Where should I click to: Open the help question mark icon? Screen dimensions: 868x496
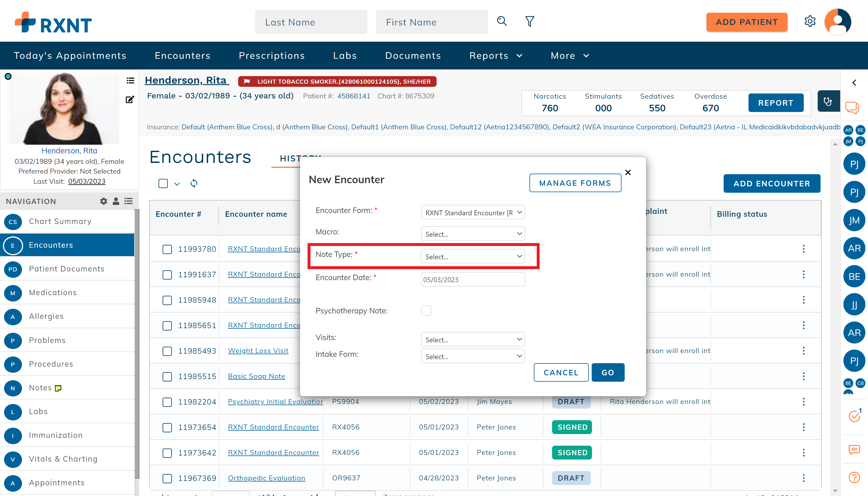click(854, 477)
